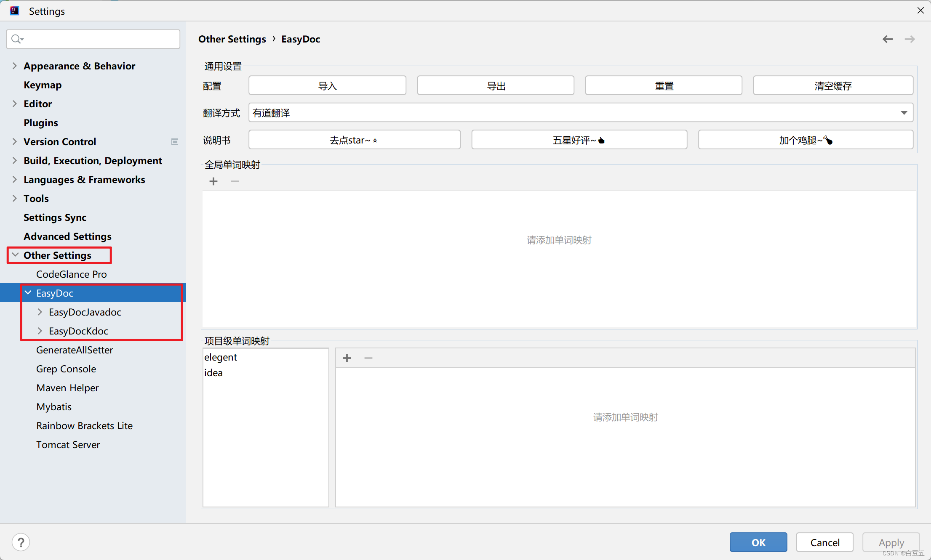Click the 清空缓存 (Clear Cache) button
The height and width of the screenshot is (560, 931).
(832, 86)
